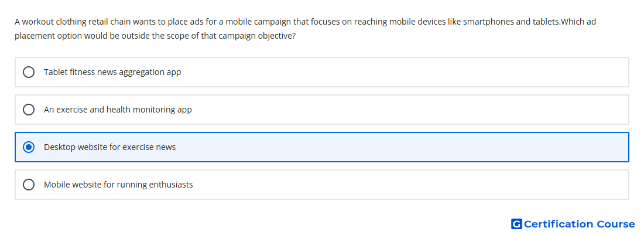The height and width of the screenshot is (235, 644).
Task: Click the question's first line about mobile campaign
Action: click(305, 22)
